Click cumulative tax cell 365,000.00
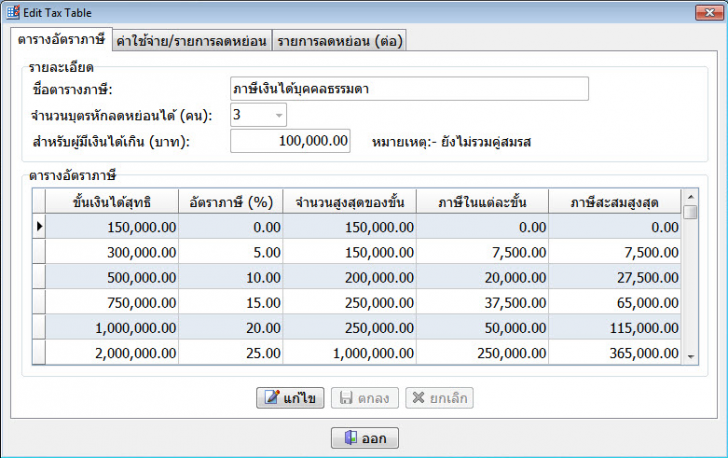This screenshot has width=728, height=458. (615, 352)
